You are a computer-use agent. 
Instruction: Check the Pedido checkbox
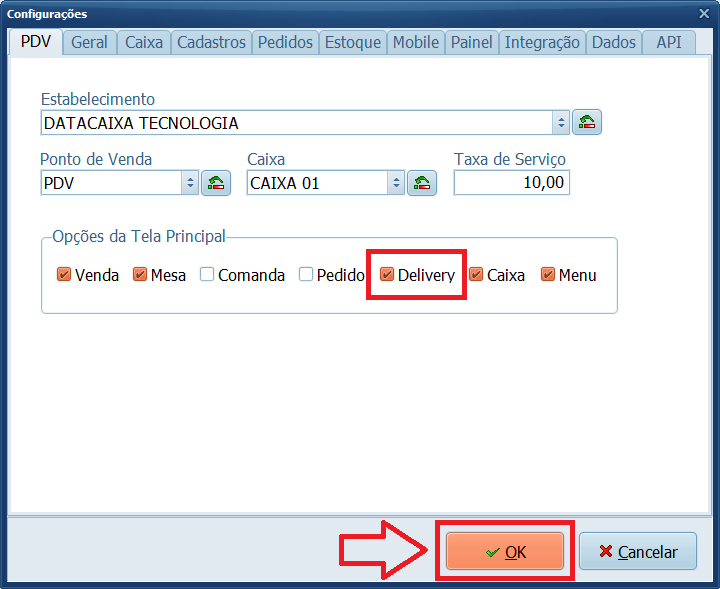coord(305,275)
